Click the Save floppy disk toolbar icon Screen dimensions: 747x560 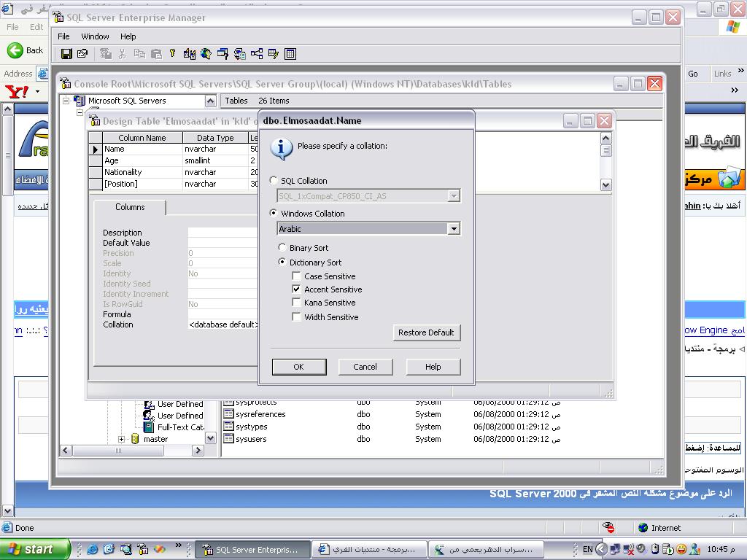coord(66,54)
